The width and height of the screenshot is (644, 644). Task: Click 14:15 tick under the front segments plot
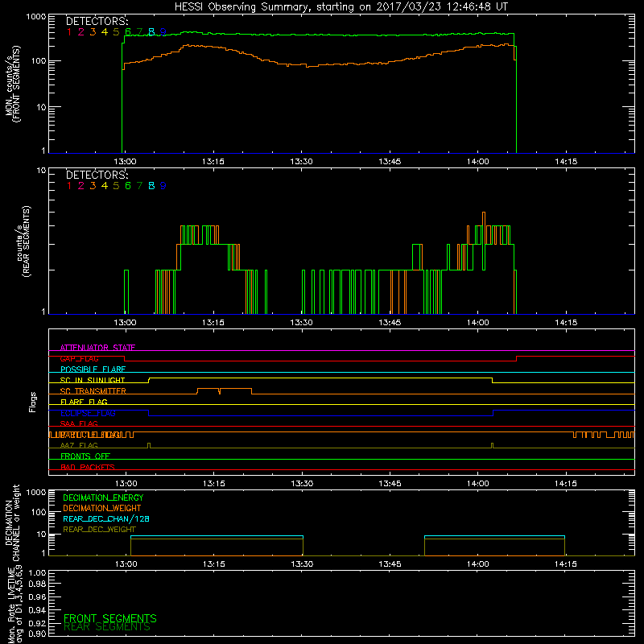566,162
